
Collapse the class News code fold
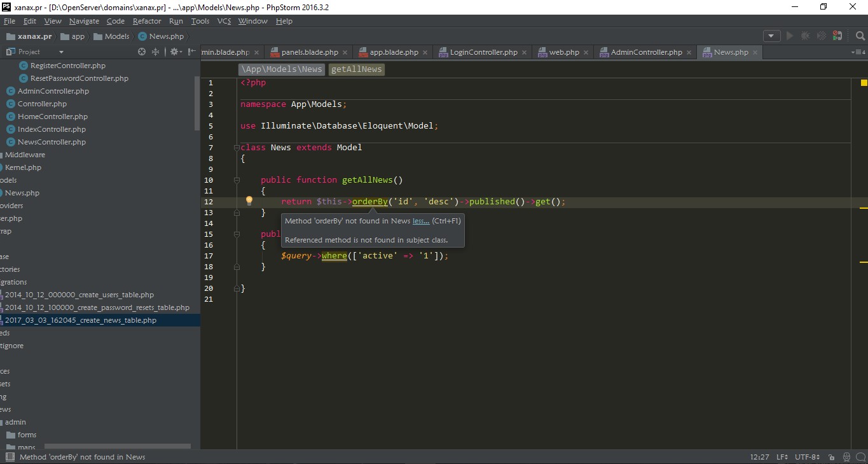click(x=237, y=148)
